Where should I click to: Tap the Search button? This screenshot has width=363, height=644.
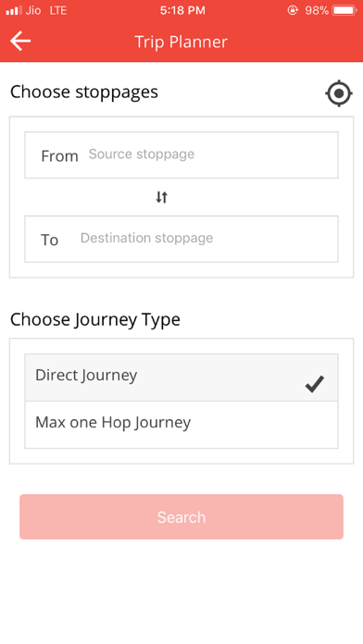coord(181,516)
